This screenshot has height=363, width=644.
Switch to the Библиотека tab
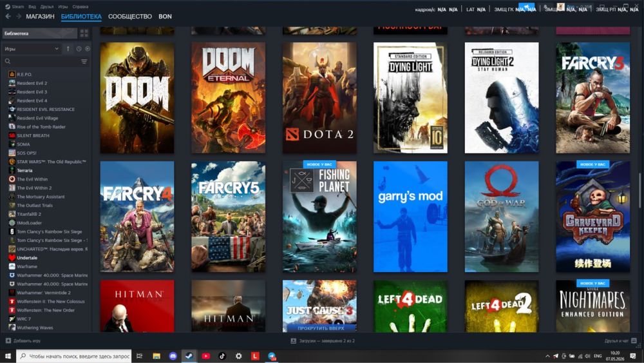point(81,17)
